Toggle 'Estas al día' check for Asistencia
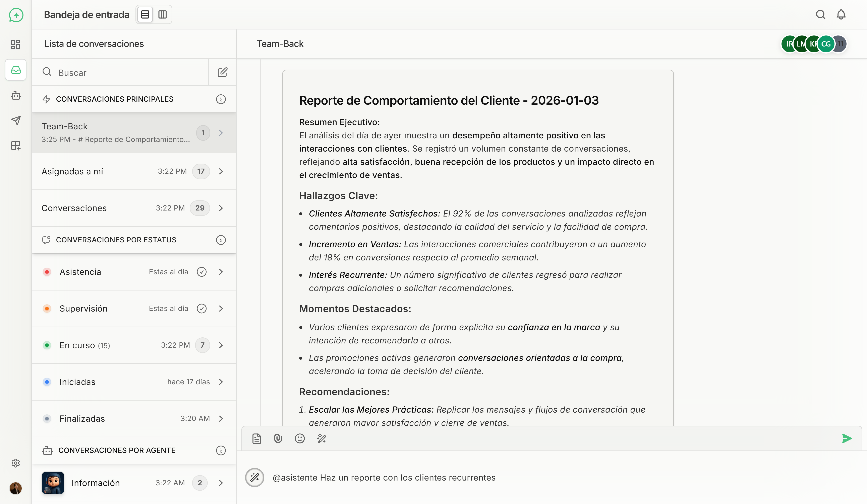This screenshot has width=867, height=504. click(x=202, y=272)
